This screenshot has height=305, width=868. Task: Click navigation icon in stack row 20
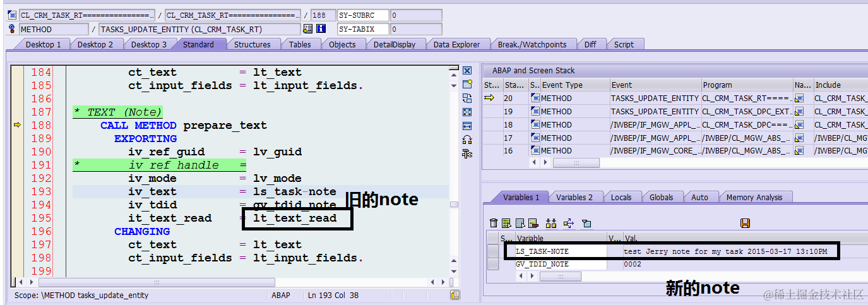[x=800, y=98]
